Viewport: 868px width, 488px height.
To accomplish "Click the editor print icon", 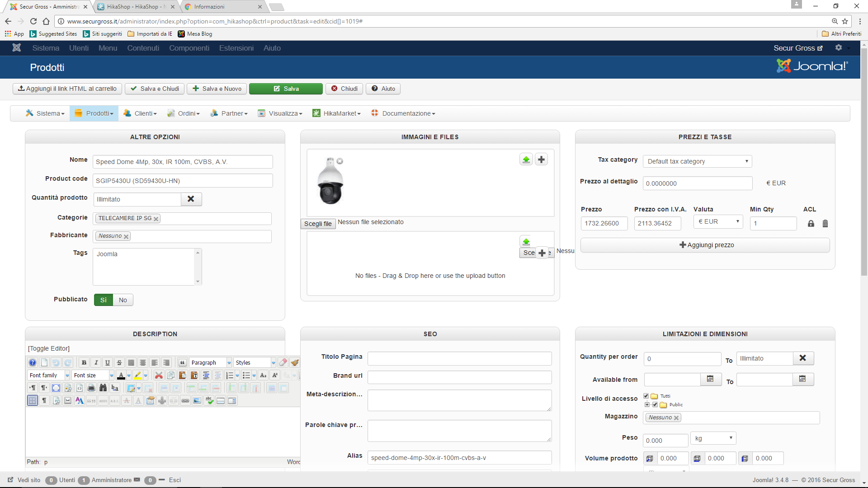I will 91,388.
